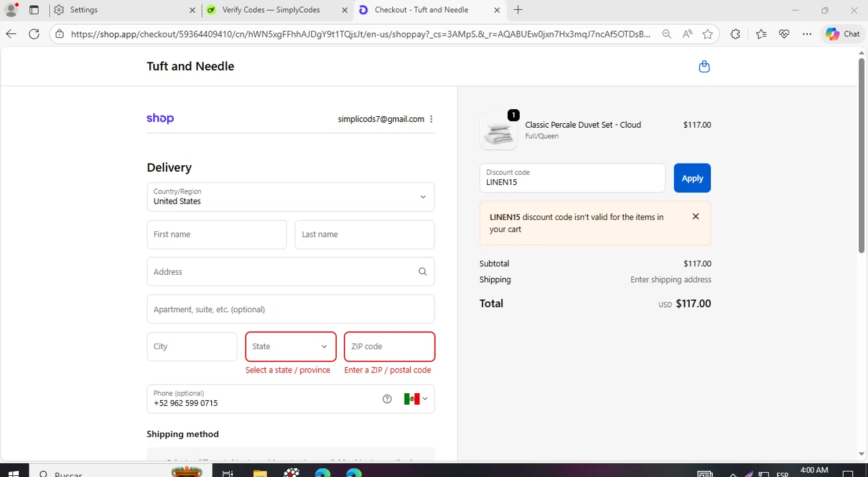This screenshot has width=868, height=477.
Task: Click the First name field
Action: (x=216, y=235)
